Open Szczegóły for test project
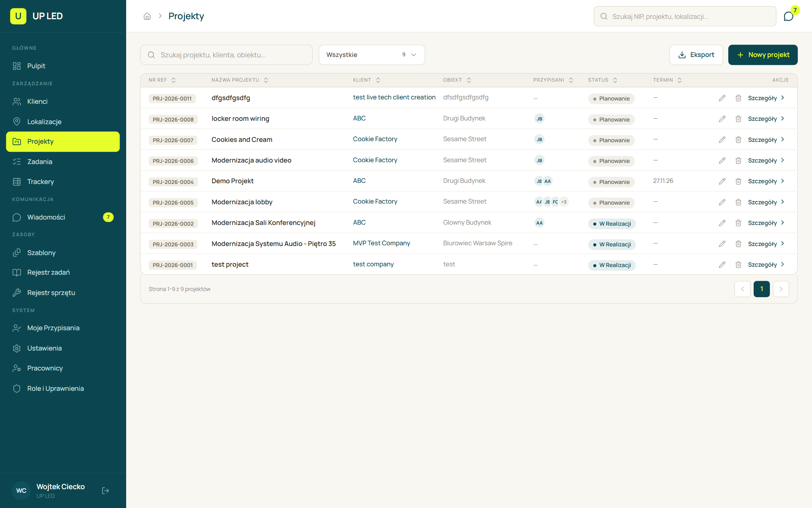Viewport: 812px width, 508px height. coord(766,265)
